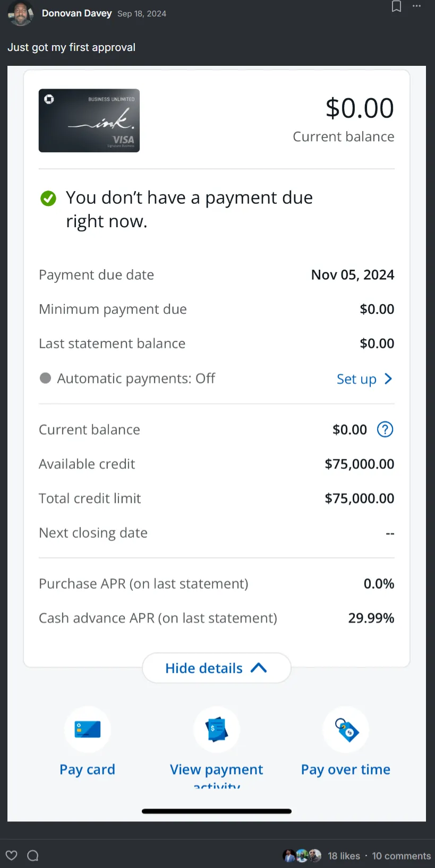Screen dimensions: 435x868
Task: Click the Automatic payments Off status dot
Action: 46,378
